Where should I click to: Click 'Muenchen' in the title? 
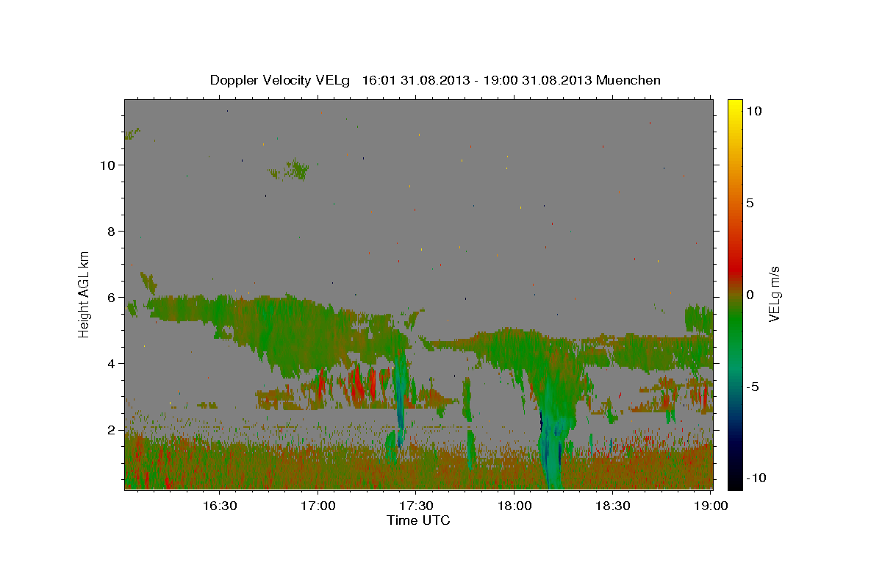[628, 80]
